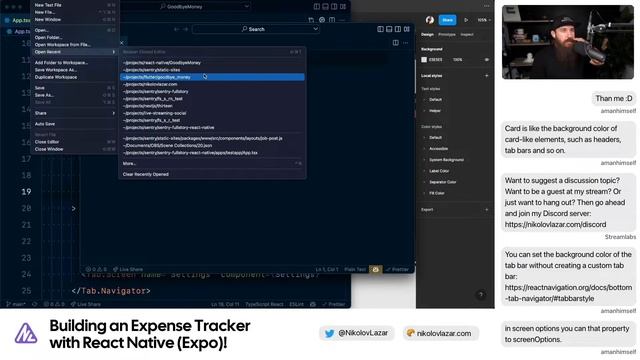This screenshot has height=360, width=640.
Task: Click Figma help question mark button
Action: pyautogui.click(x=481, y=294)
